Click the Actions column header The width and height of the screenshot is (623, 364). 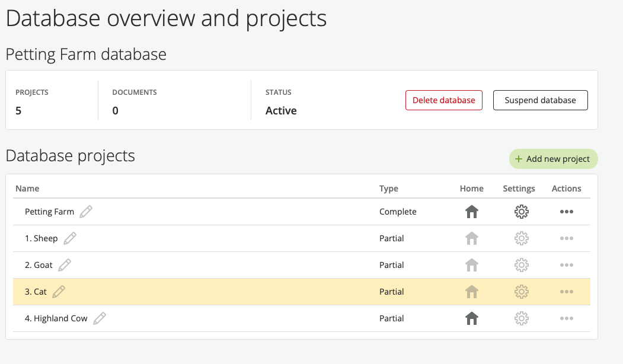tap(566, 189)
